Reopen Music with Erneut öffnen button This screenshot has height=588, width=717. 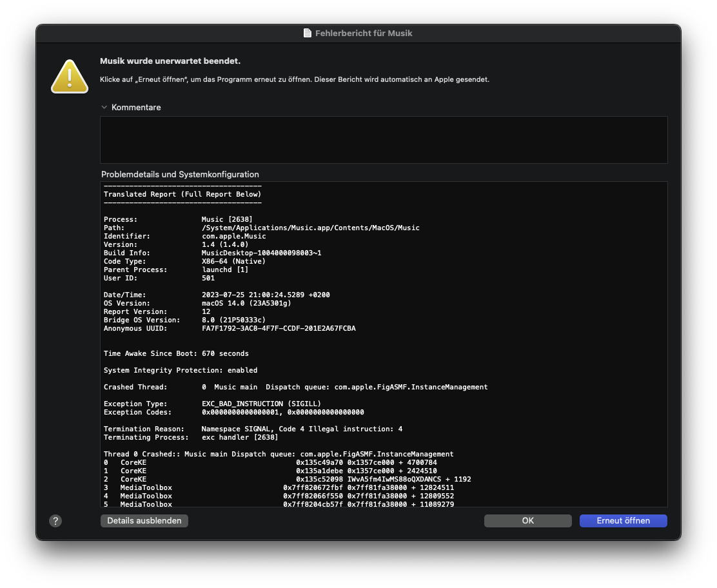click(x=624, y=521)
